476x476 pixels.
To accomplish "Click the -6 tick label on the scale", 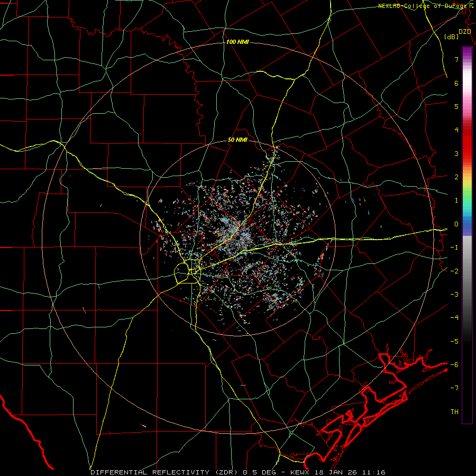I will [x=454, y=365].
